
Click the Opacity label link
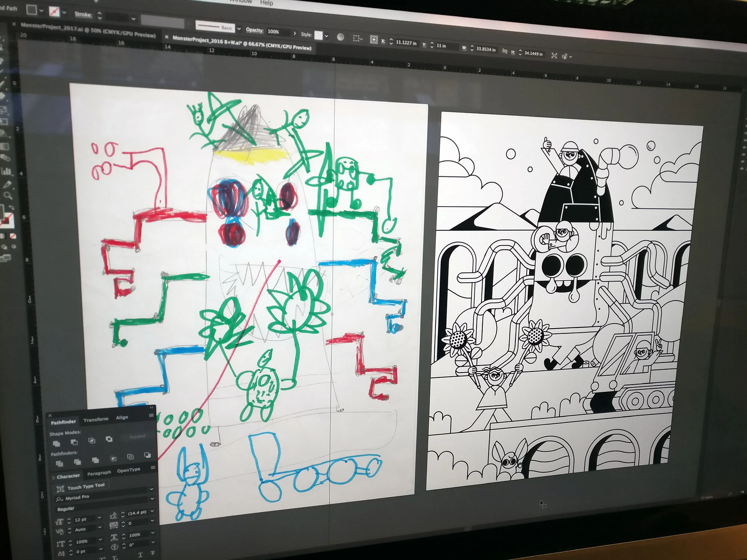coord(255,30)
